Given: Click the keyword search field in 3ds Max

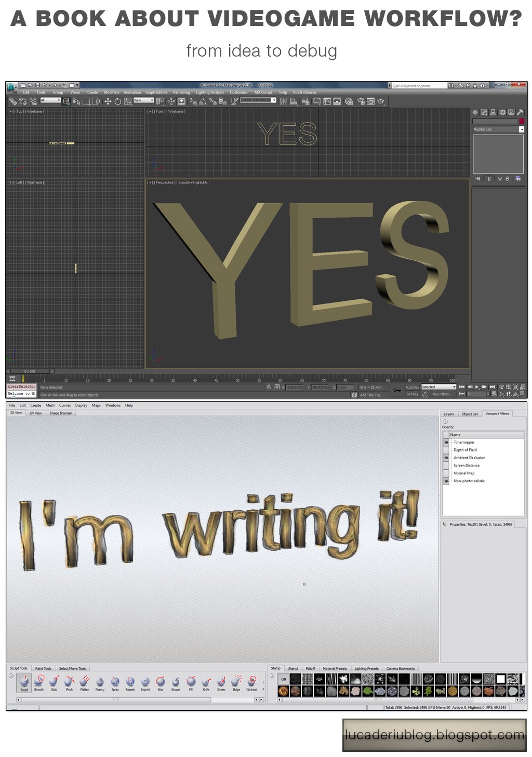Looking at the screenshot, I should [x=419, y=86].
